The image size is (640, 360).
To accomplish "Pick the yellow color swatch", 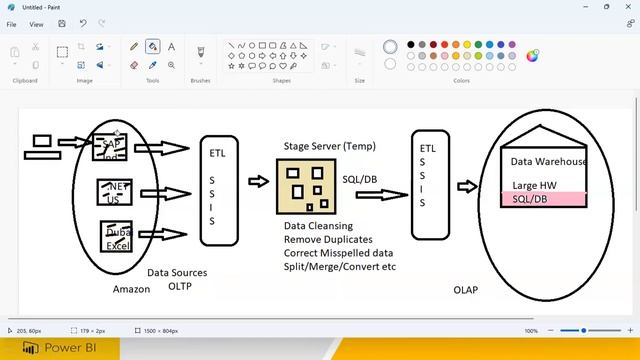I will coord(467,44).
